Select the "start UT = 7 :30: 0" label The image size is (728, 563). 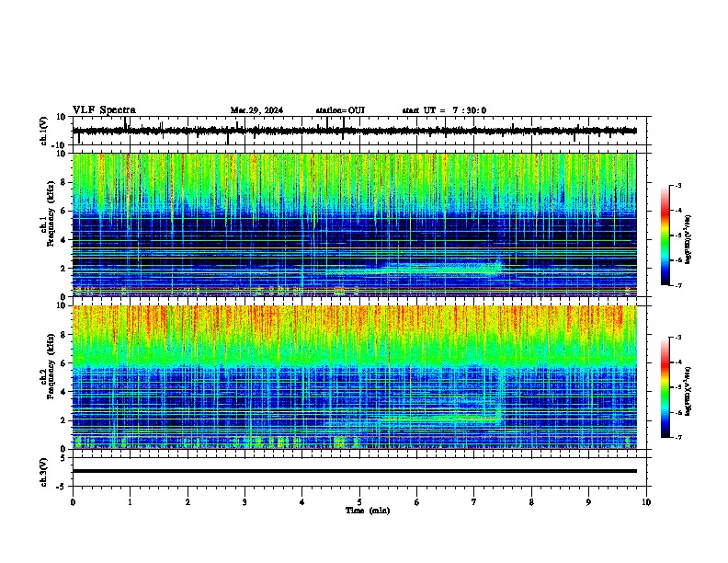click(444, 110)
